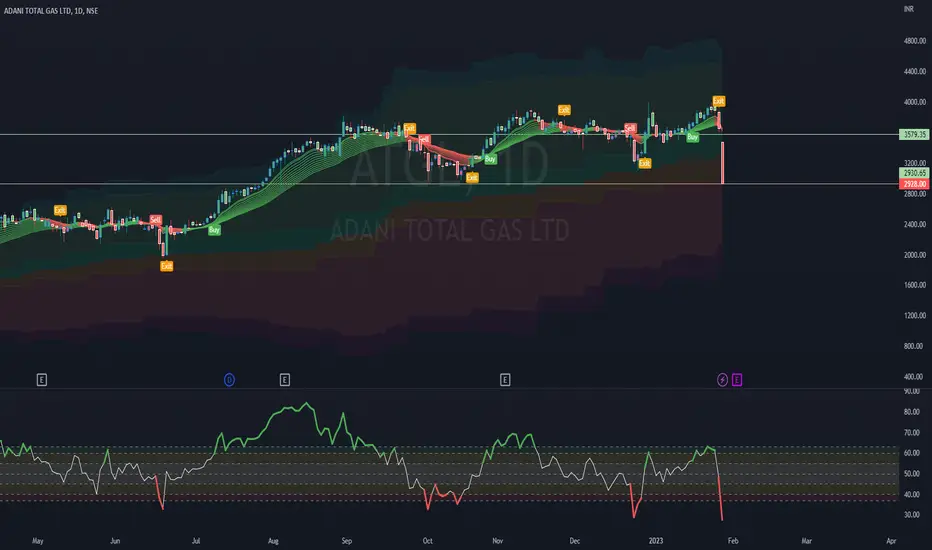Click the ADANI TOTAL GAS LTD symbol title
The image size is (932, 550).
[x=51, y=11]
